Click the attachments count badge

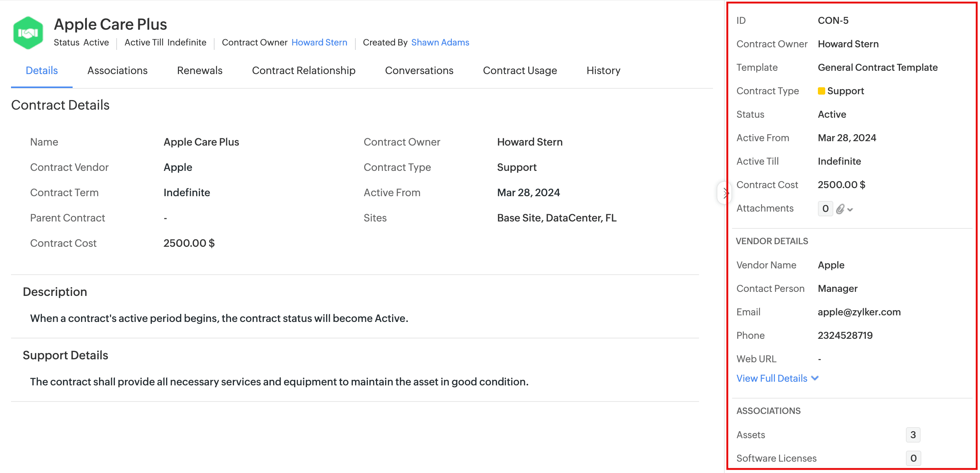(x=825, y=208)
